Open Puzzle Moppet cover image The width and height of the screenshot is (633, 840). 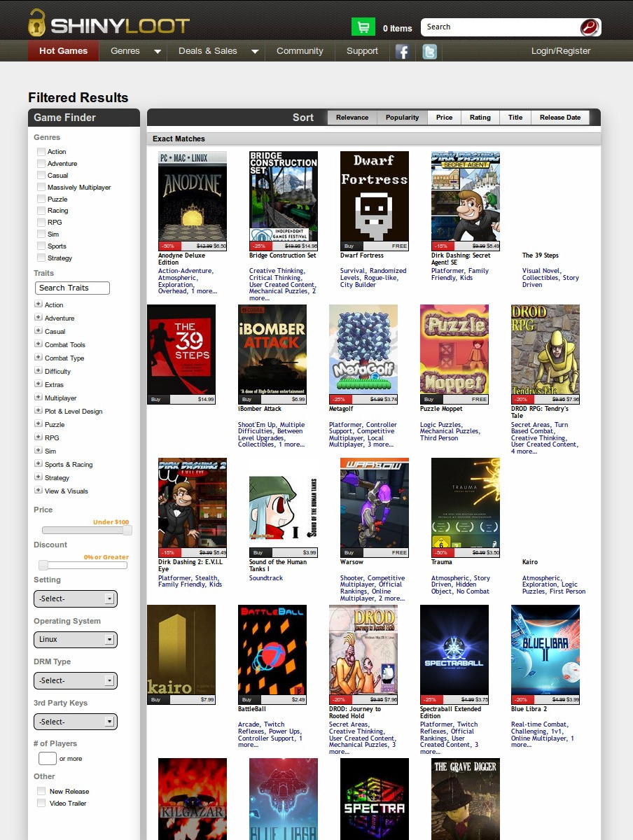[x=454, y=349]
